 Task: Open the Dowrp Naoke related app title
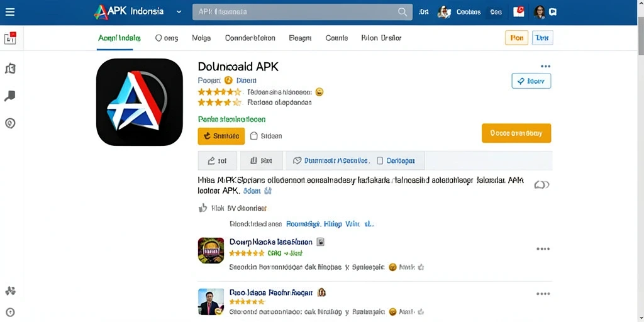point(270,242)
